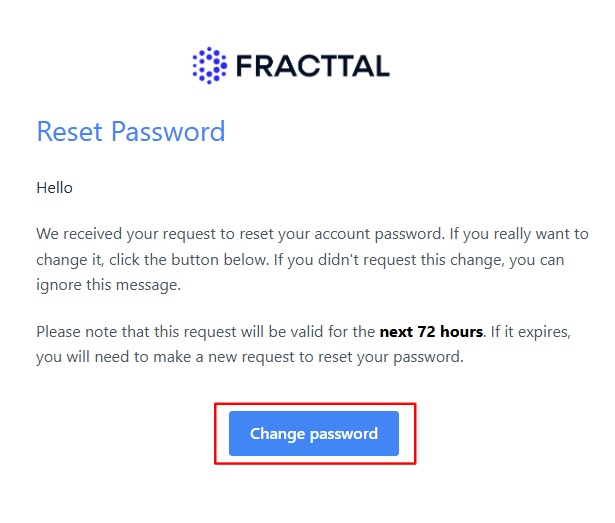Click the bold "next 72 hours" text
The image size is (615, 523).
(x=431, y=331)
